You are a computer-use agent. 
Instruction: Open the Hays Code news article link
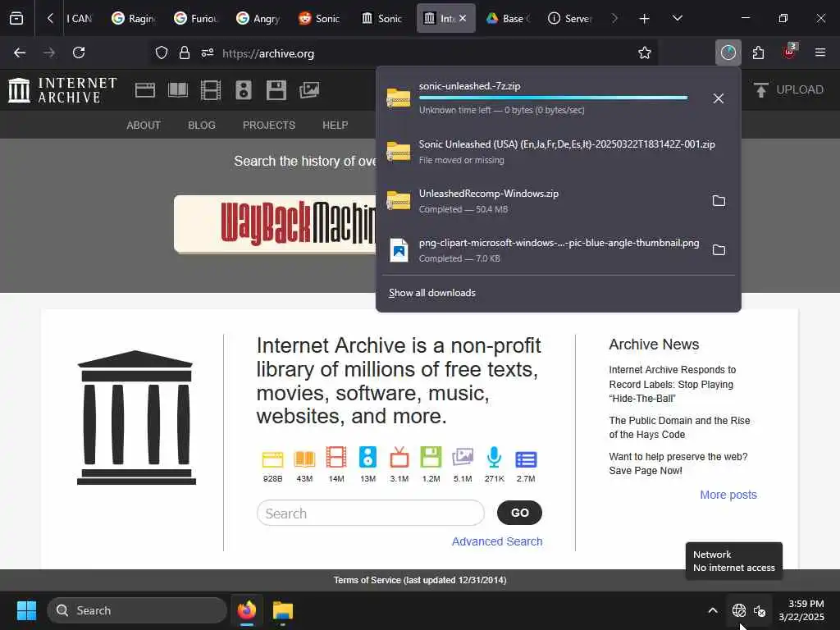679,427
